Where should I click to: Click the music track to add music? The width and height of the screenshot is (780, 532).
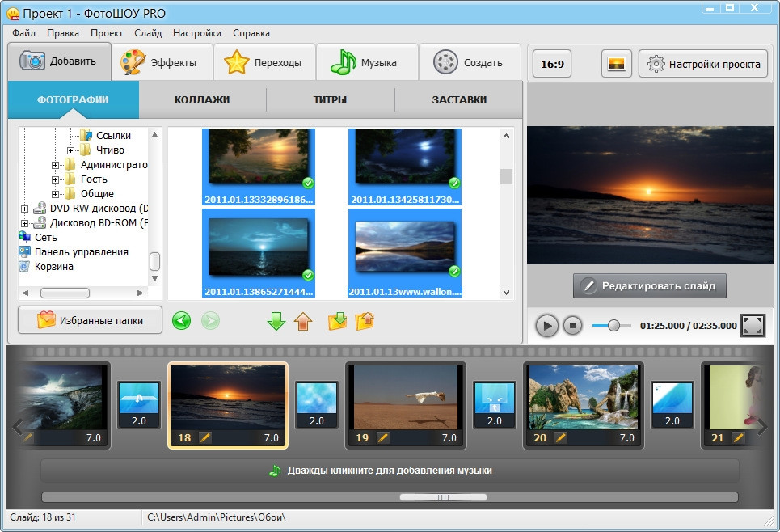click(x=390, y=471)
